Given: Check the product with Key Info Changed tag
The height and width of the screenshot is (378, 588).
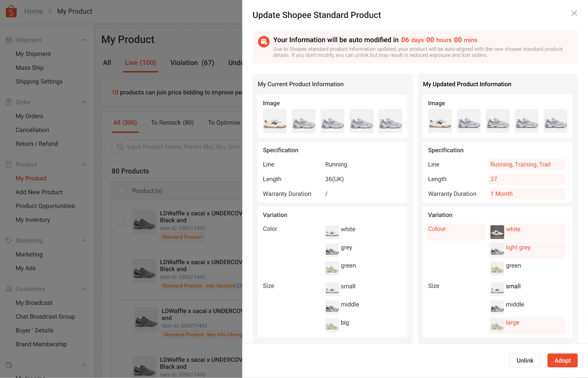Looking at the screenshot, I should (x=122, y=319).
